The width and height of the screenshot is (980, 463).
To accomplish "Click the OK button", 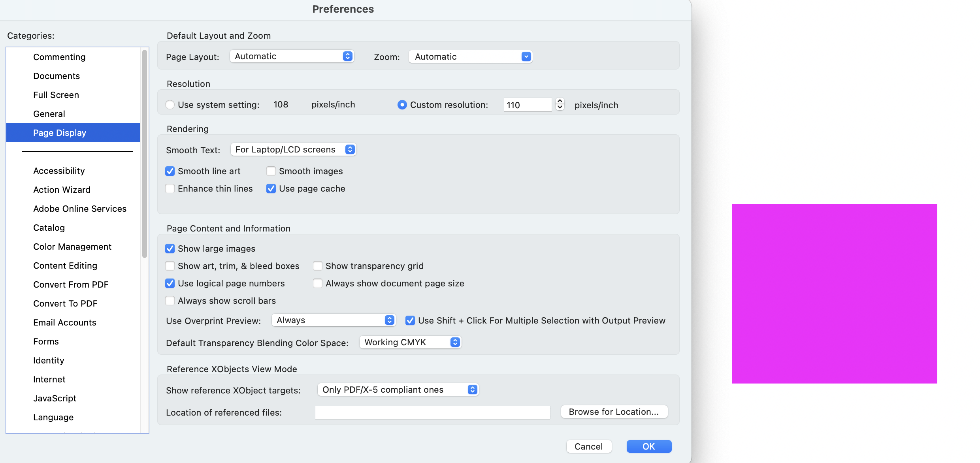I will (648, 446).
